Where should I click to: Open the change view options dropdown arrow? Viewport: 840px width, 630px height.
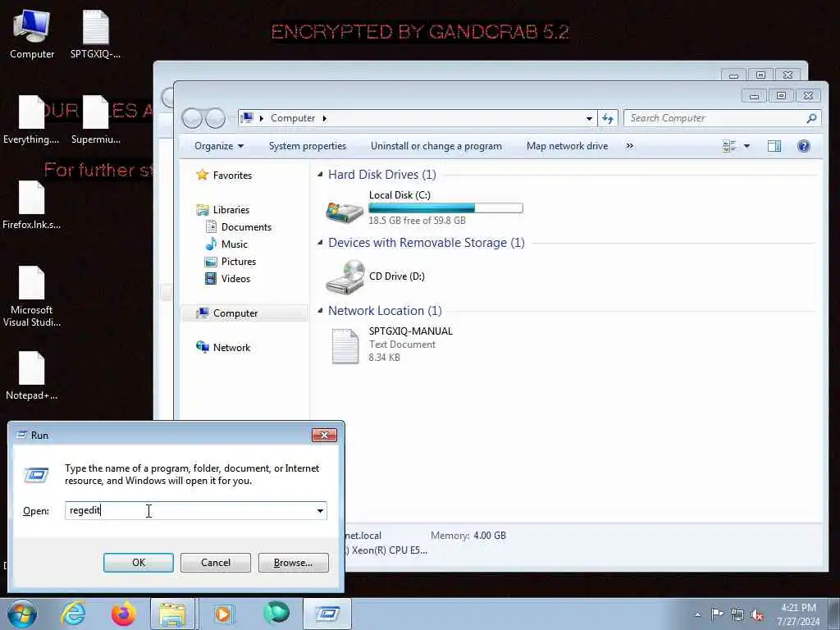(746, 146)
